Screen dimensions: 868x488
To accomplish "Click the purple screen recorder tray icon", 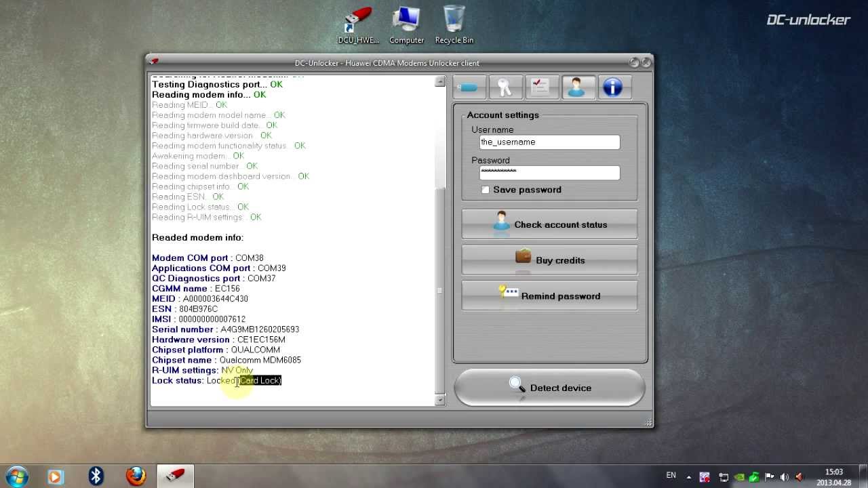I will click(705, 477).
